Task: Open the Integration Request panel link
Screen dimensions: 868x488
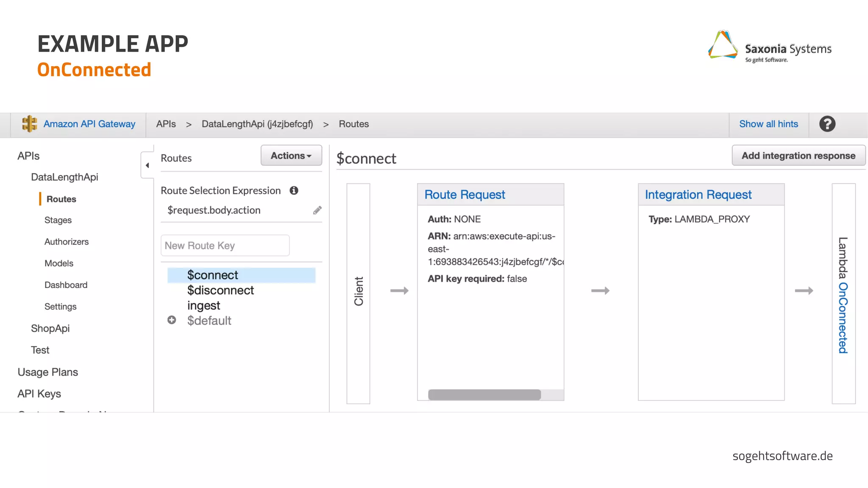Action: 698,194
